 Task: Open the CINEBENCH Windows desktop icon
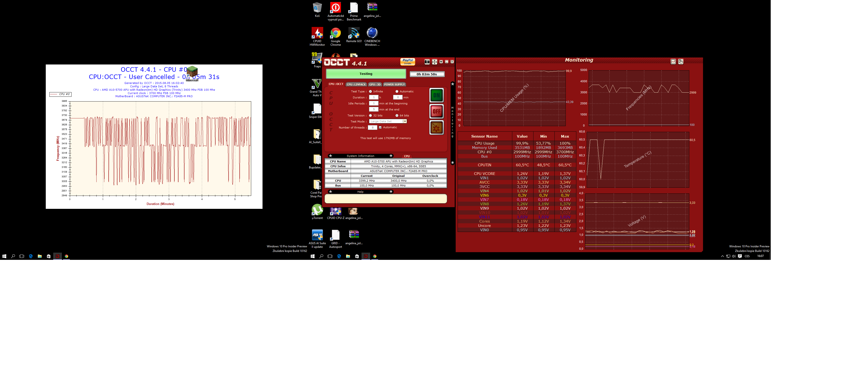coord(372,37)
